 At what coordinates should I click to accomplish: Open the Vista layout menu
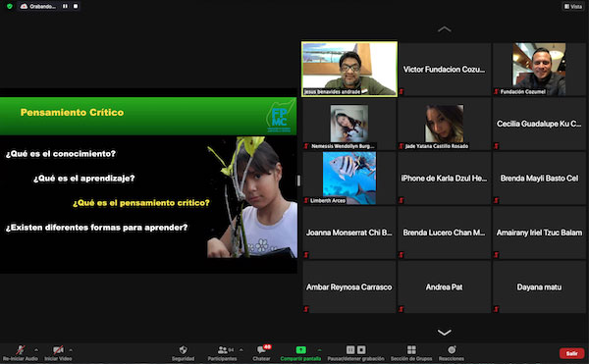[573, 7]
